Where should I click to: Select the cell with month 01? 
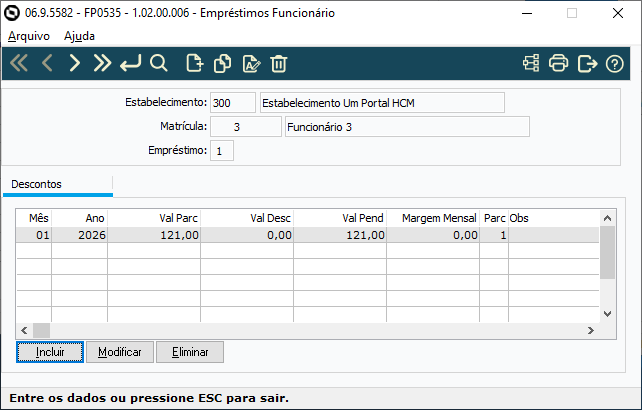coord(34,235)
